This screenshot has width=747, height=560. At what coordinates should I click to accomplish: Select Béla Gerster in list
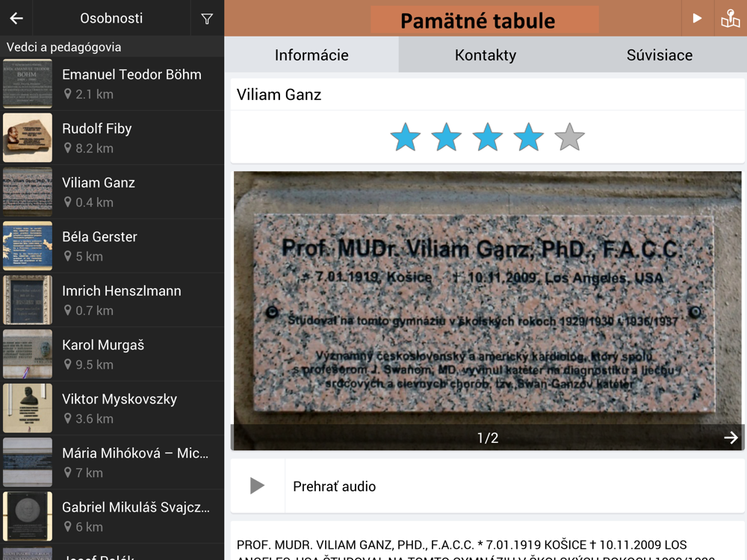[x=112, y=246]
